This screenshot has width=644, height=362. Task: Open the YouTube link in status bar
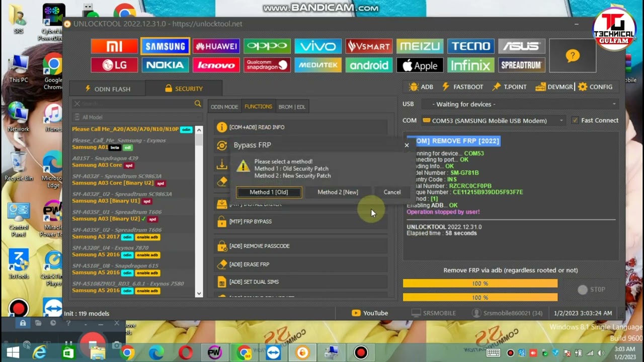point(370,313)
